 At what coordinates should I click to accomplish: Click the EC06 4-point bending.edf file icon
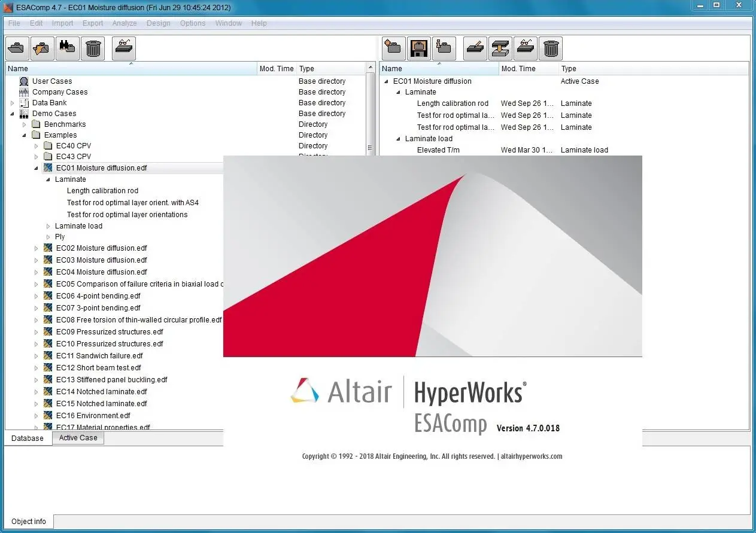[x=48, y=296]
